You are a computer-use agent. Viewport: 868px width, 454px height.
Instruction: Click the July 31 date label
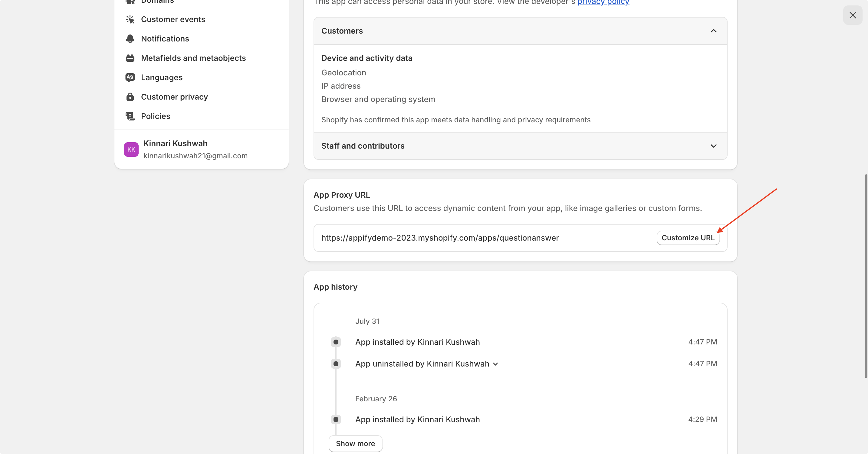tap(367, 321)
